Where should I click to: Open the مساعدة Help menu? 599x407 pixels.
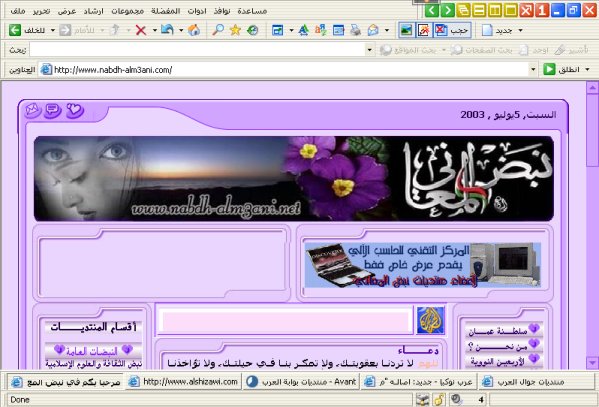point(252,11)
